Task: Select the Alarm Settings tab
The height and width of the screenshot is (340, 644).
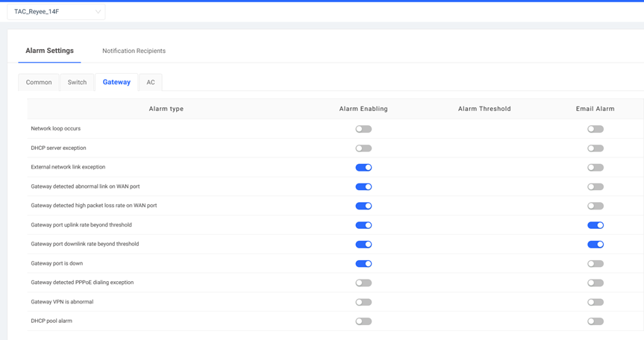Action: click(50, 51)
